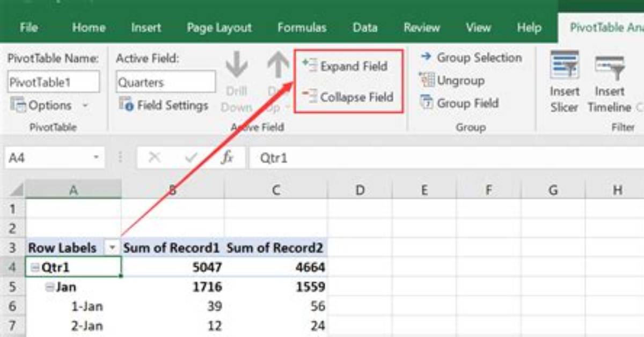Open the Data tab
644x337 pixels.
[x=364, y=27]
